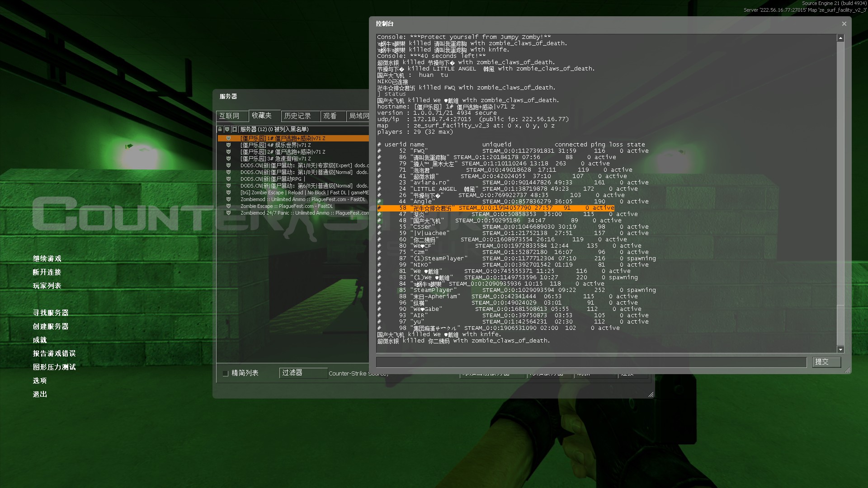868x488 pixels.
Task: Click the 过滤器 button
Action: [x=303, y=373]
